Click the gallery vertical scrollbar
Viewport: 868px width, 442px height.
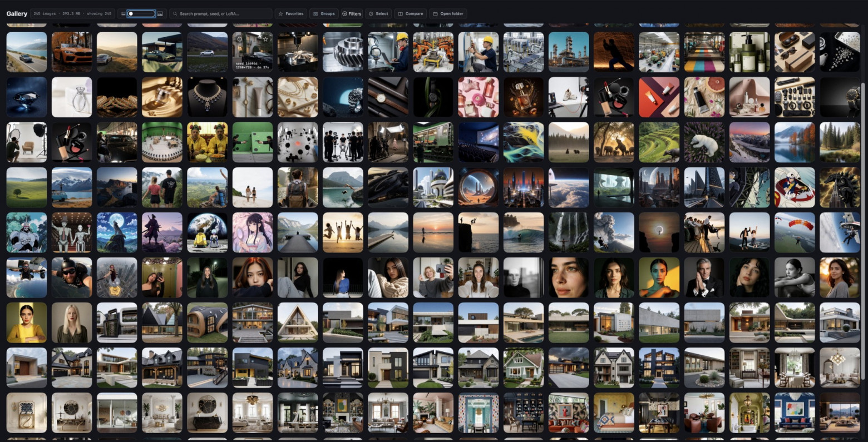coord(863,231)
